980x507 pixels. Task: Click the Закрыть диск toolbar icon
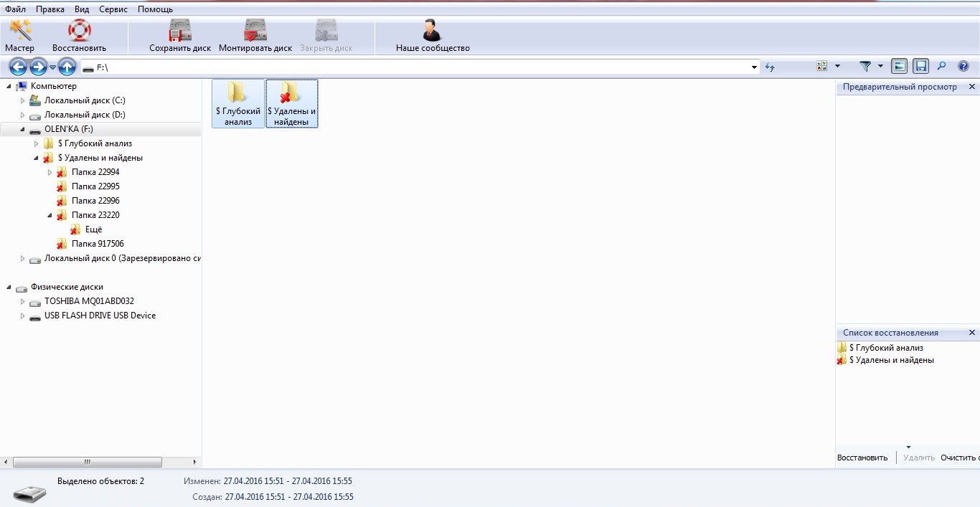(x=326, y=36)
